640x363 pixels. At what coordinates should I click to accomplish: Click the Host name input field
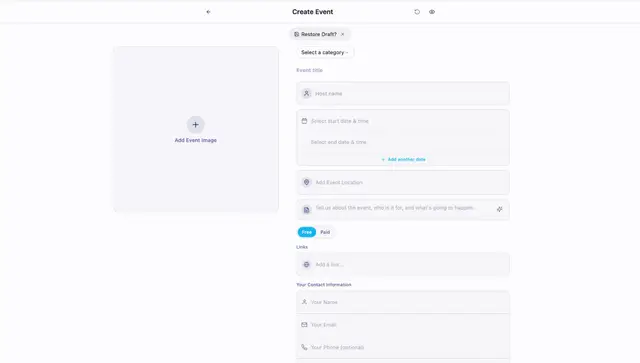click(402, 94)
